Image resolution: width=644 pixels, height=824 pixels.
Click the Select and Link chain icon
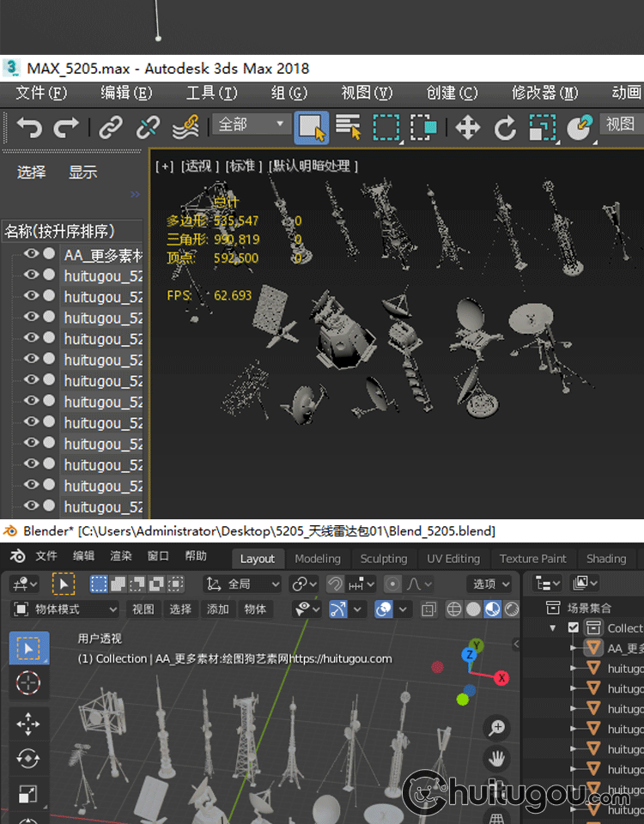tap(110, 128)
